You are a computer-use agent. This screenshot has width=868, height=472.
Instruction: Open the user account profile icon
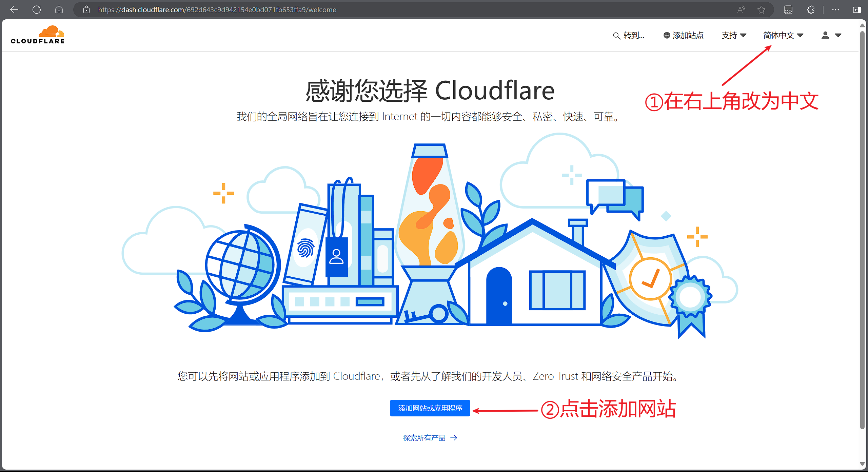pos(825,35)
